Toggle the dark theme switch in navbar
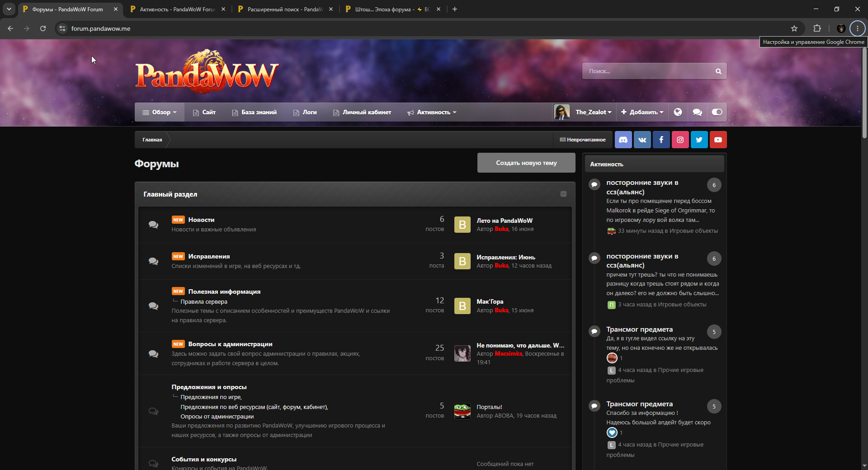 pos(717,112)
